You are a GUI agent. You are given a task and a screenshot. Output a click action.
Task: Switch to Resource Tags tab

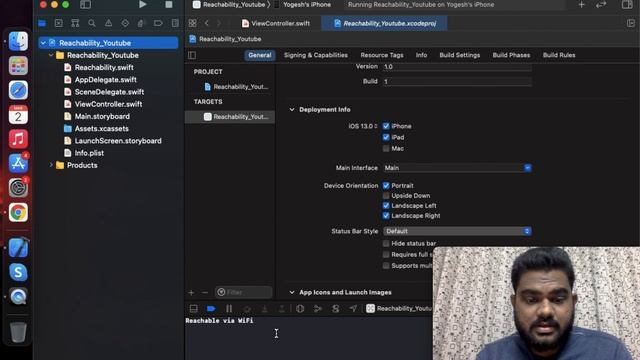pyautogui.click(x=382, y=55)
